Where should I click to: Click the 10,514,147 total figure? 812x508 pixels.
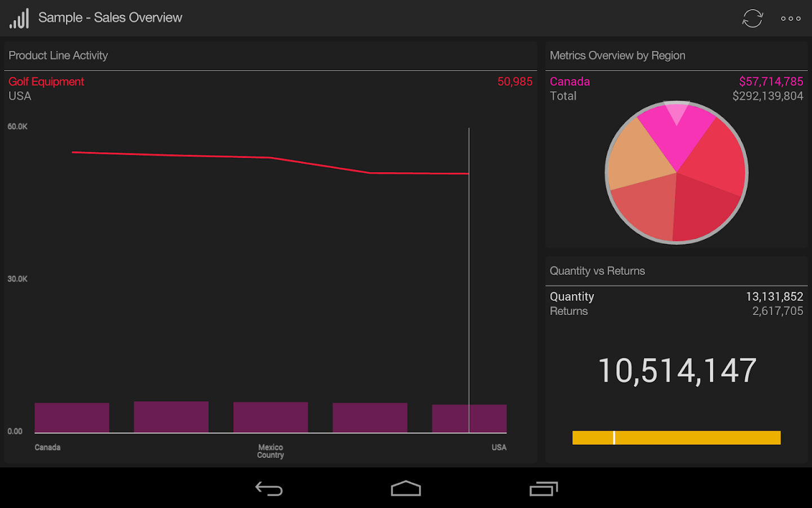[677, 369]
